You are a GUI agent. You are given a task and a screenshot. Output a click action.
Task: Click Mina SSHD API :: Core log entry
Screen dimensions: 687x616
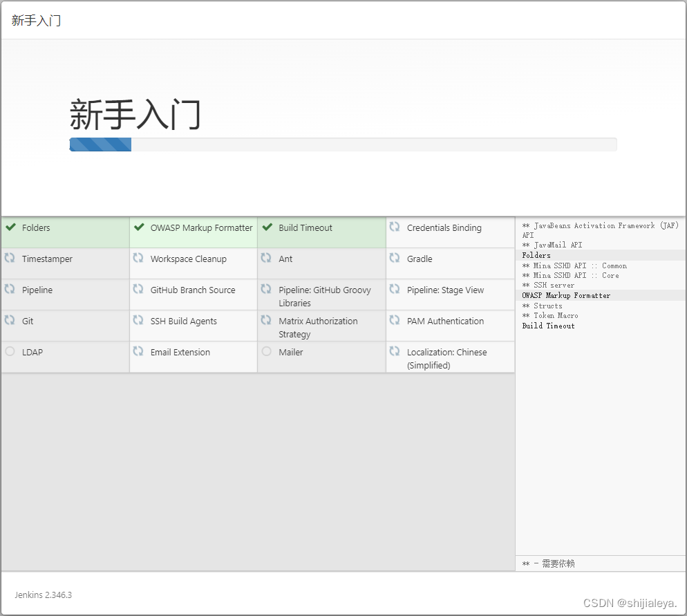coord(570,275)
